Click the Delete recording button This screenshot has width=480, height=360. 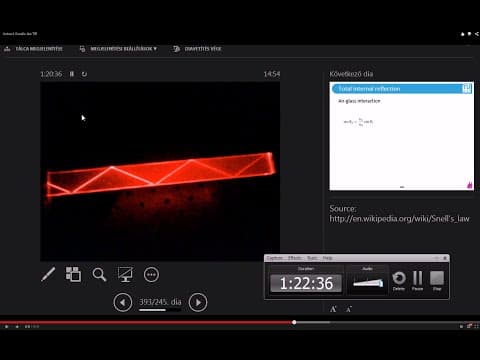399,281
